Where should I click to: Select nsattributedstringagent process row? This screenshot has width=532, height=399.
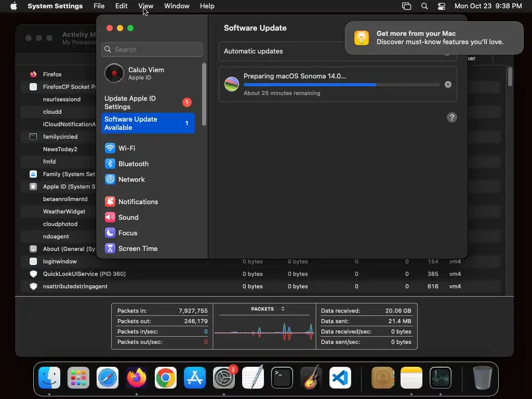(261, 286)
